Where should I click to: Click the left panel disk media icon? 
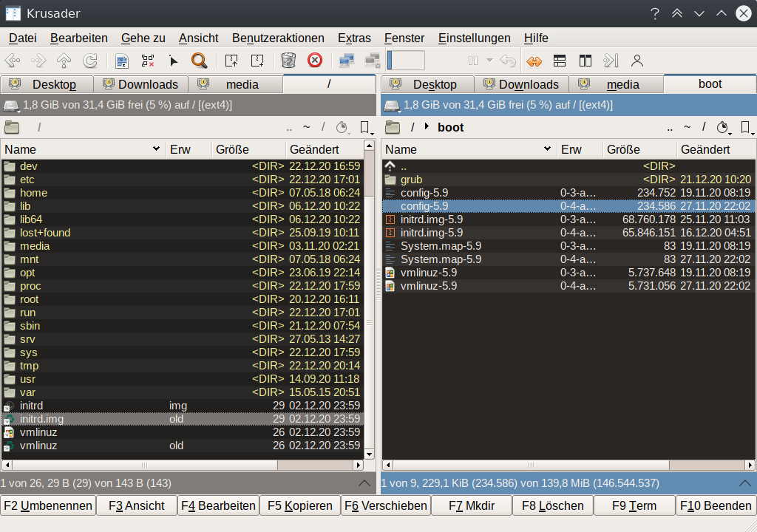click(x=11, y=105)
